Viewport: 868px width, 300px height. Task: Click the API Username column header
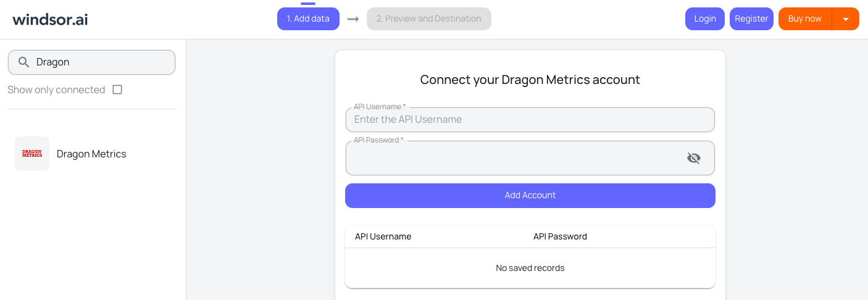coord(383,236)
